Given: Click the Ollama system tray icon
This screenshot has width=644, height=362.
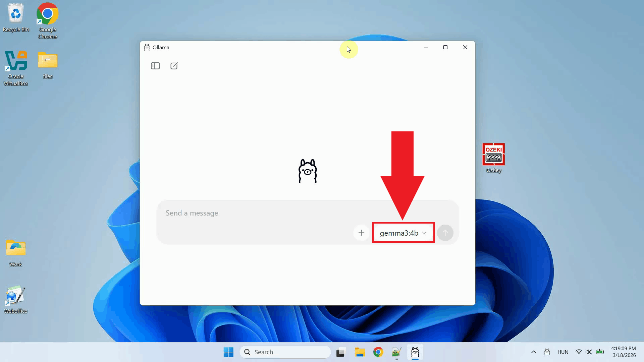Looking at the screenshot, I should 547,352.
